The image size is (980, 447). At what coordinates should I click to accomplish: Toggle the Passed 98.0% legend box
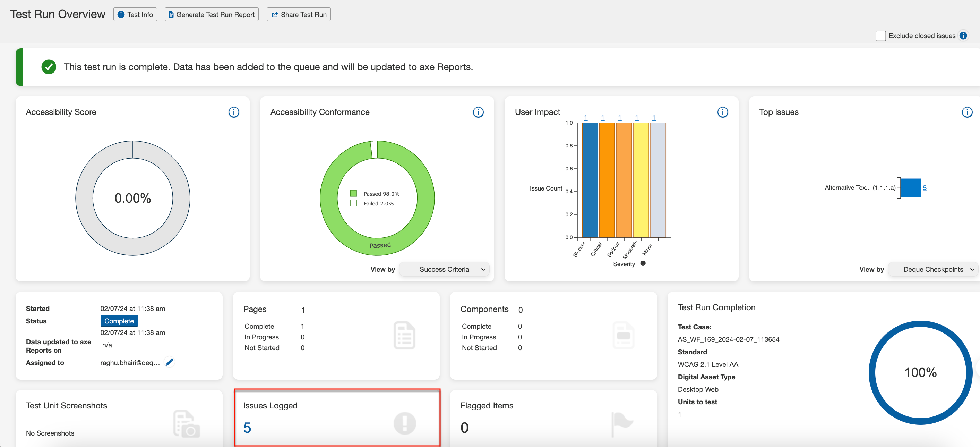[x=353, y=193]
